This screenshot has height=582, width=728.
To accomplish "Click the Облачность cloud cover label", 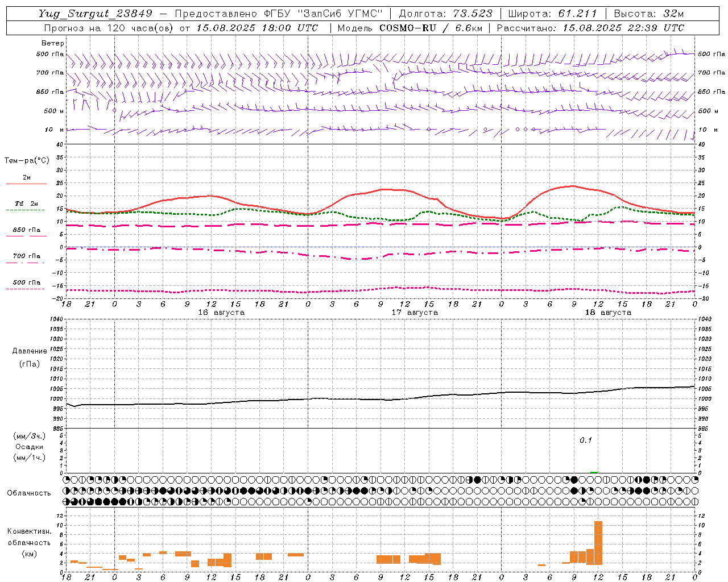I will coord(29,493).
